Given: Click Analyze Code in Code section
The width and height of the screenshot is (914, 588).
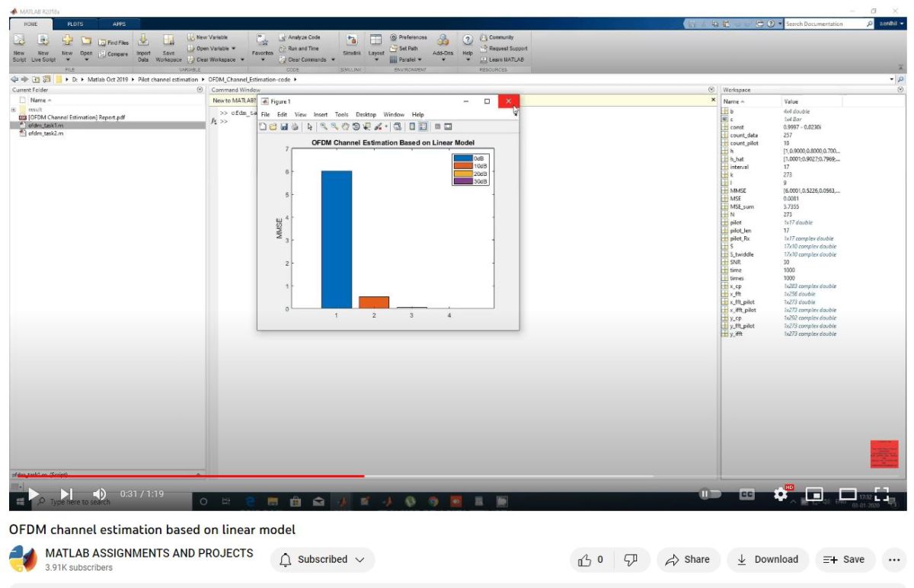Looking at the screenshot, I should [x=299, y=37].
